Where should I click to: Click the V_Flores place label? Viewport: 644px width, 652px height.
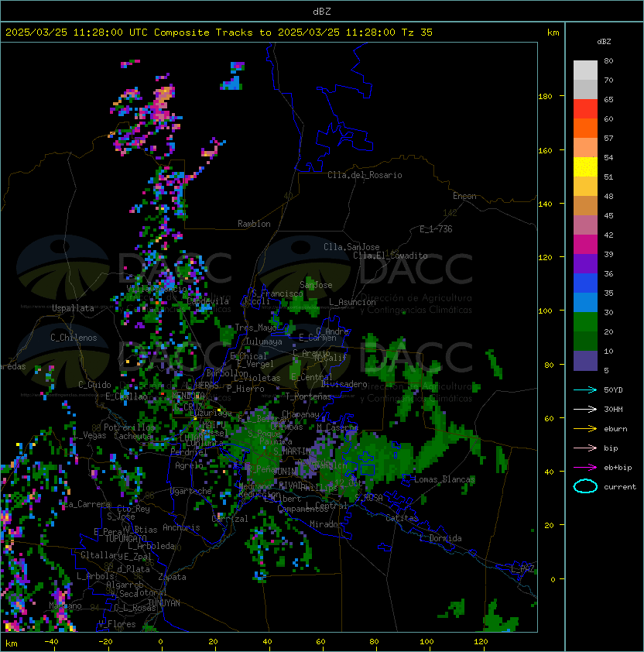coord(117,624)
